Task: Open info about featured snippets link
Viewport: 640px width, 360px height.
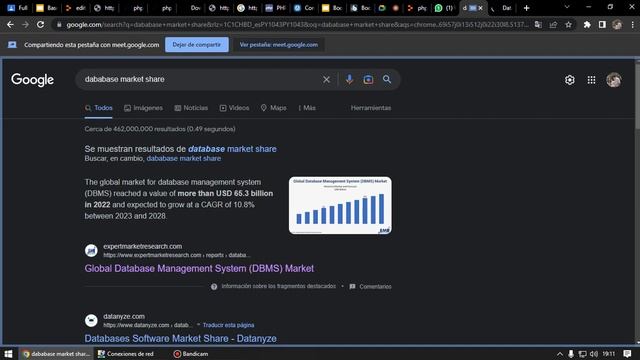Action: pyautogui.click(x=273, y=287)
